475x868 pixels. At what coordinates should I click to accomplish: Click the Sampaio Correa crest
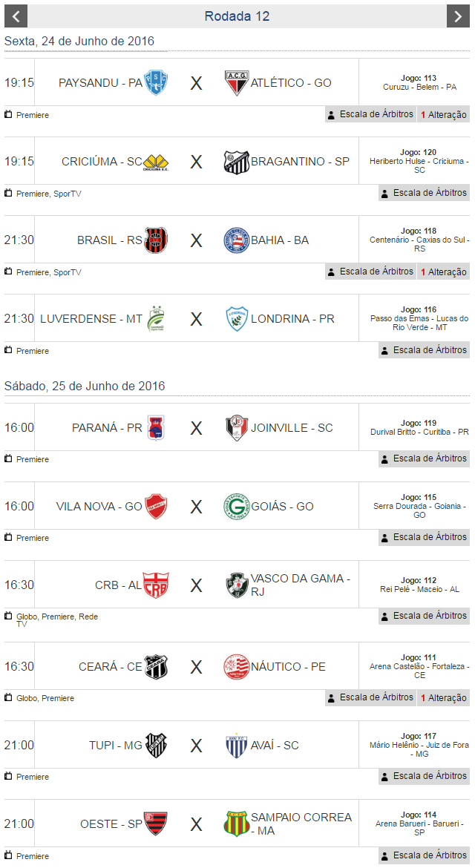pyautogui.click(x=236, y=823)
